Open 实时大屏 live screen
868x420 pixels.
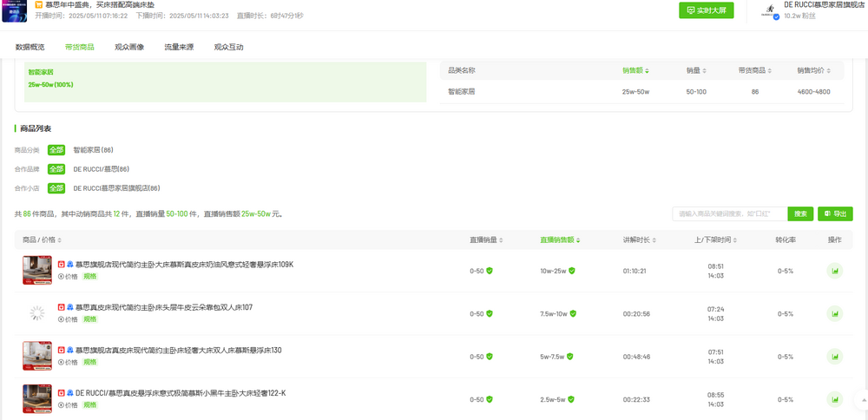point(707,10)
